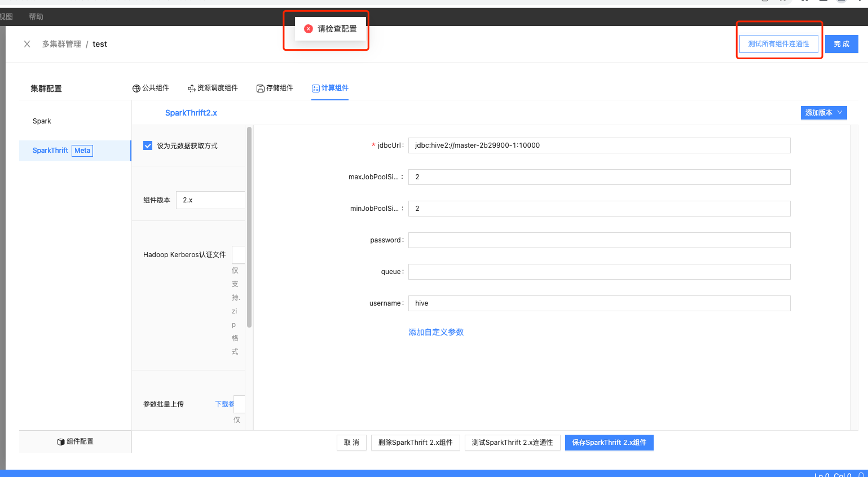Click the jdbcUrl input field

[600, 145]
